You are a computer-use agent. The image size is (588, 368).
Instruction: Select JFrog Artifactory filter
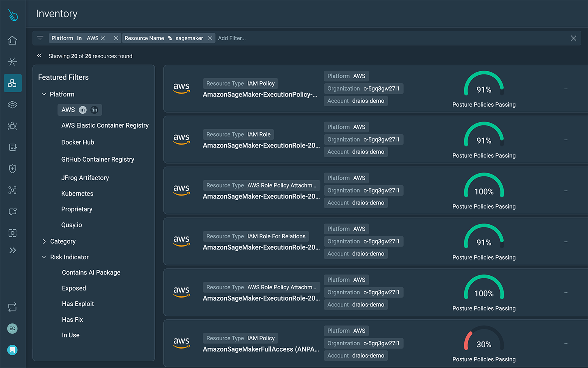(x=85, y=178)
